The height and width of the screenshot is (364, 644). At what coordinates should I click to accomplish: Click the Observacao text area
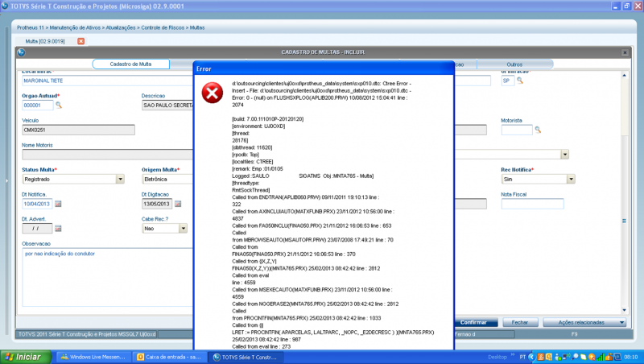(107, 277)
